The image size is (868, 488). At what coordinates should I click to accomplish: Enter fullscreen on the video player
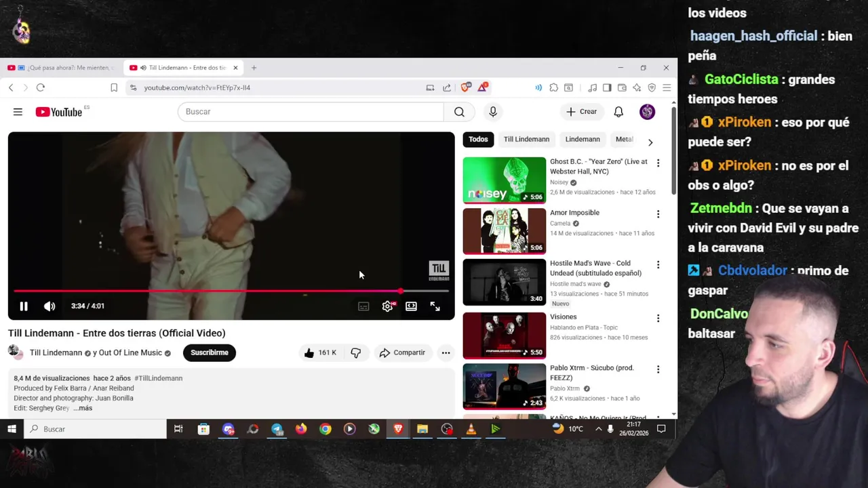pyautogui.click(x=435, y=306)
